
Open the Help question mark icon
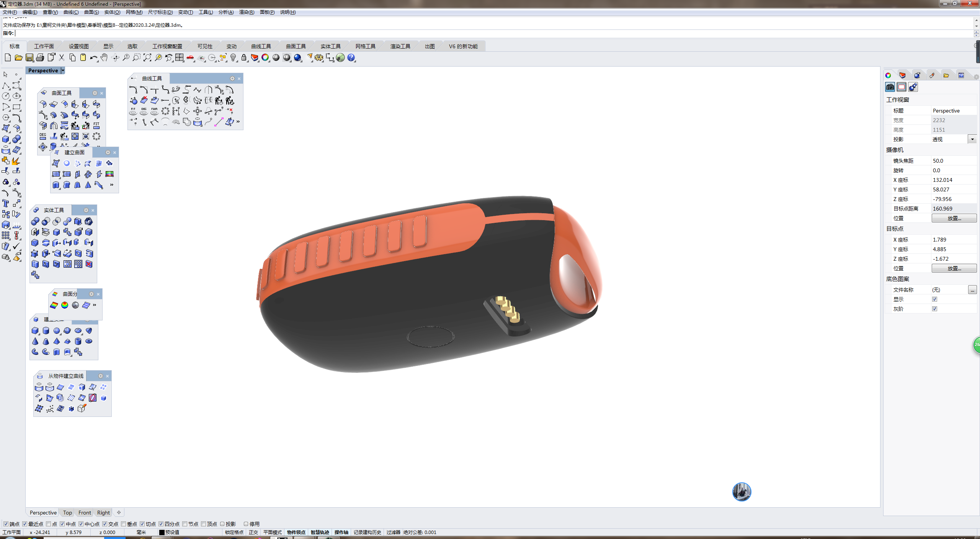pos(351,58)
